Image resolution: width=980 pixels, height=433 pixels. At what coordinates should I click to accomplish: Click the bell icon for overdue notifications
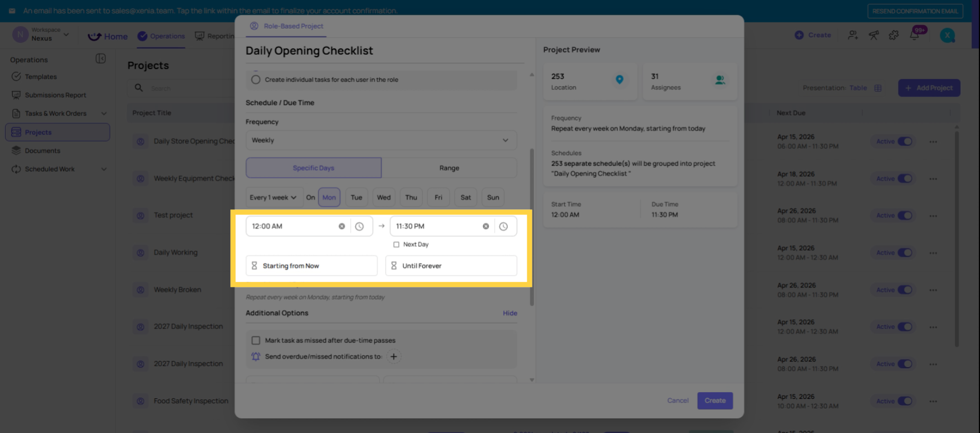tap(256, 356)
